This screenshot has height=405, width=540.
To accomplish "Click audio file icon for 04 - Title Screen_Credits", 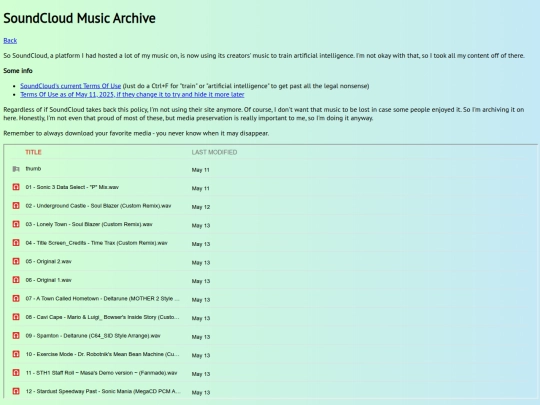I will point(16,243).
